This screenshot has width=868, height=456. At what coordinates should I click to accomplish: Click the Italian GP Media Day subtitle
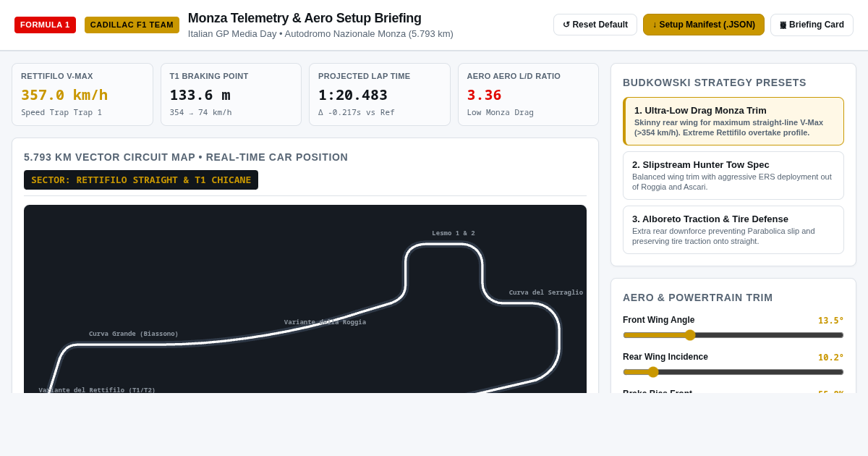click(x=320, y=33)
